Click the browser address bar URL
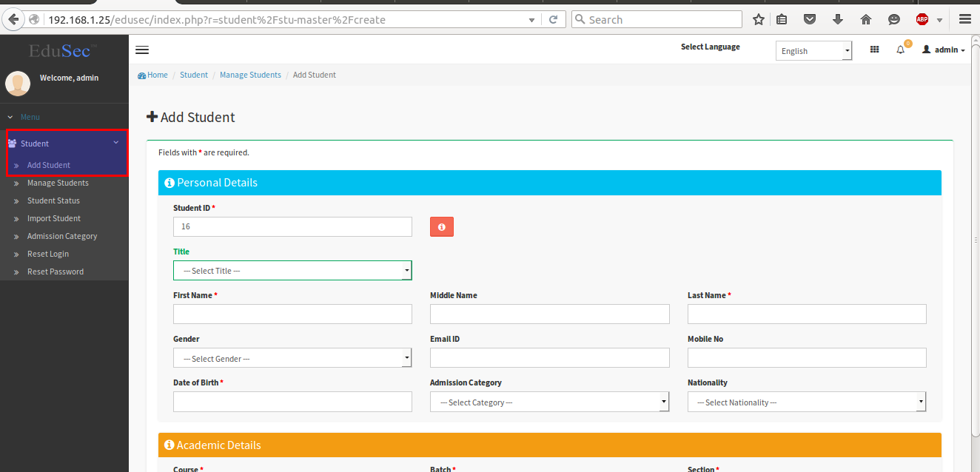The image size is (980, 472). [x=281, y=20]
